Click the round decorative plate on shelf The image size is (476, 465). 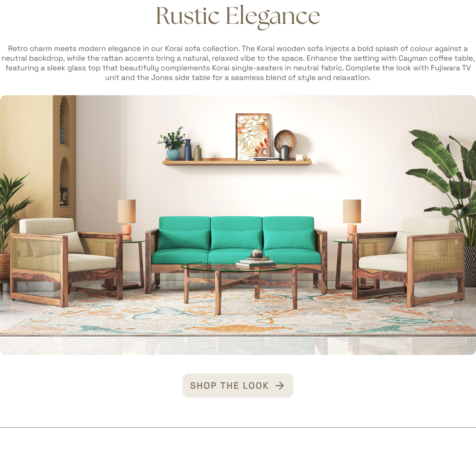click(285, 141)
